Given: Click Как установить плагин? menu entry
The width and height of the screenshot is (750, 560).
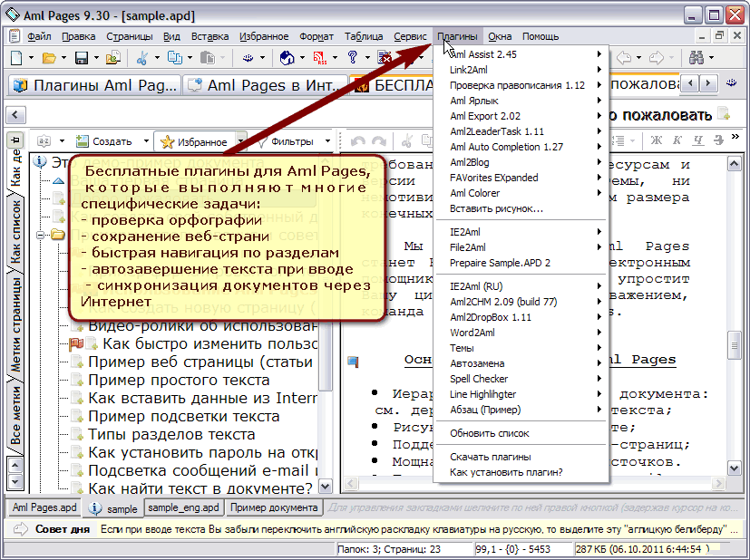Looking at the screenshot, I should pyautogui.click(x=521, y=472).
